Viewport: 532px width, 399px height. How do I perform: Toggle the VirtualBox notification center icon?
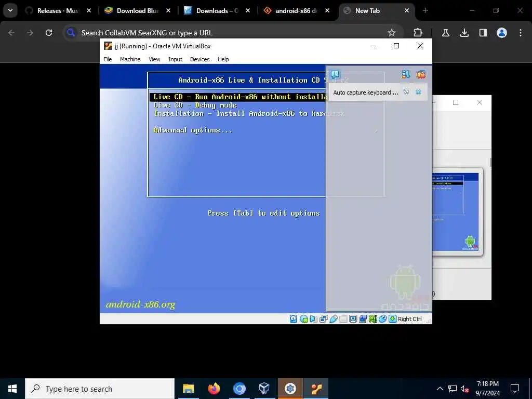coord(335,74)
